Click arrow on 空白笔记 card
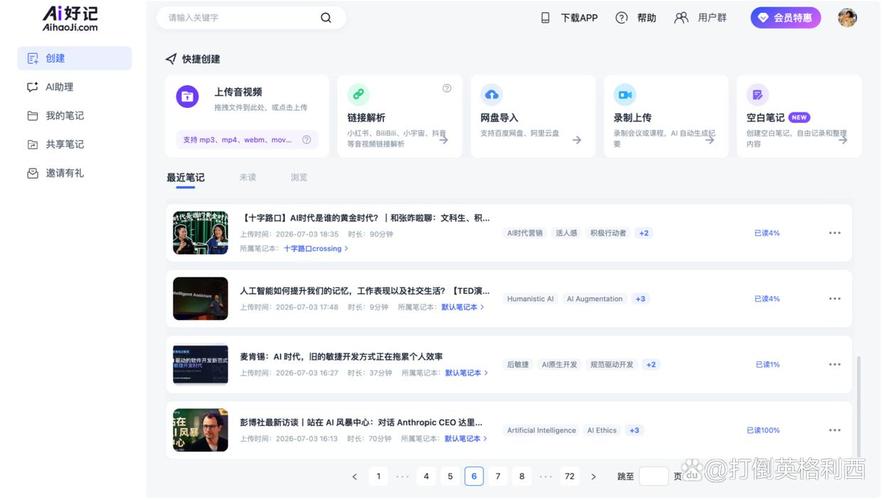The width and height of the screenshot is (883, 500). [842, 140]
